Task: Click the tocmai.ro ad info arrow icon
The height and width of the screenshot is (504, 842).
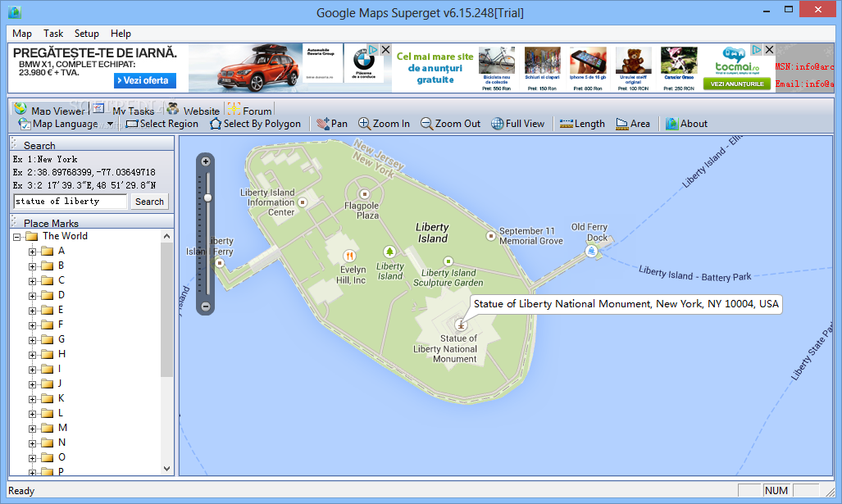Action: pyautogui.click(x=757, y=49)
